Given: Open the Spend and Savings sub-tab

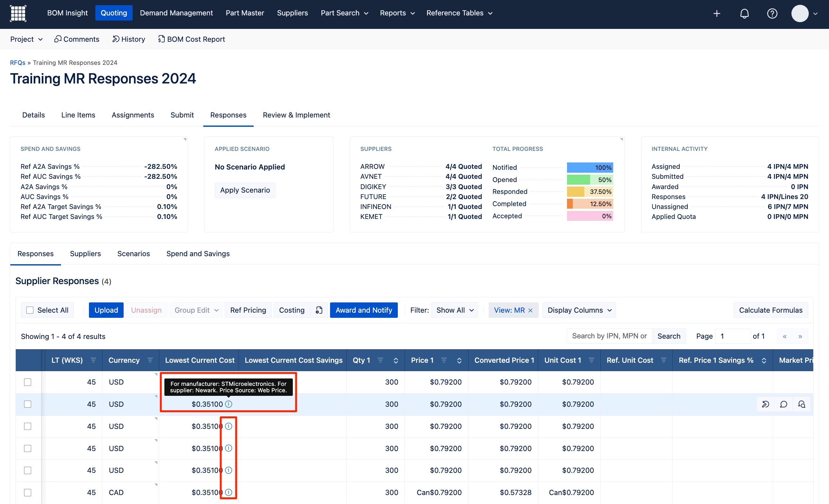Looking at the screenshot, I should tap(198, 254).
